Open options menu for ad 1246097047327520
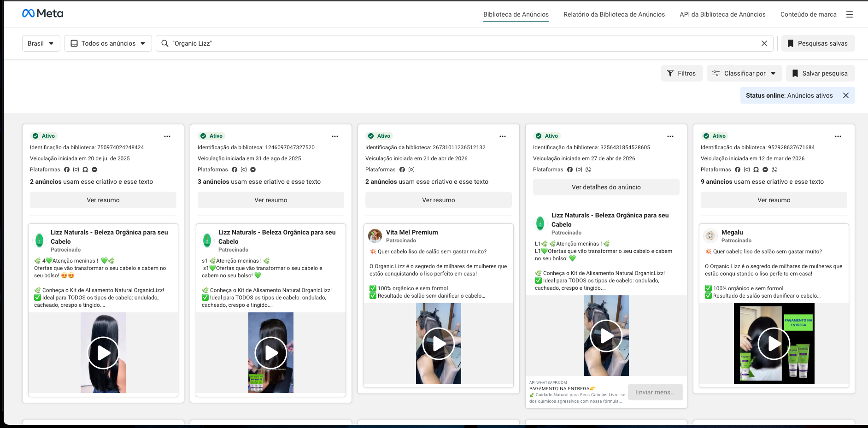Screen dimensions: 868x428 click(x=335, y=136)
